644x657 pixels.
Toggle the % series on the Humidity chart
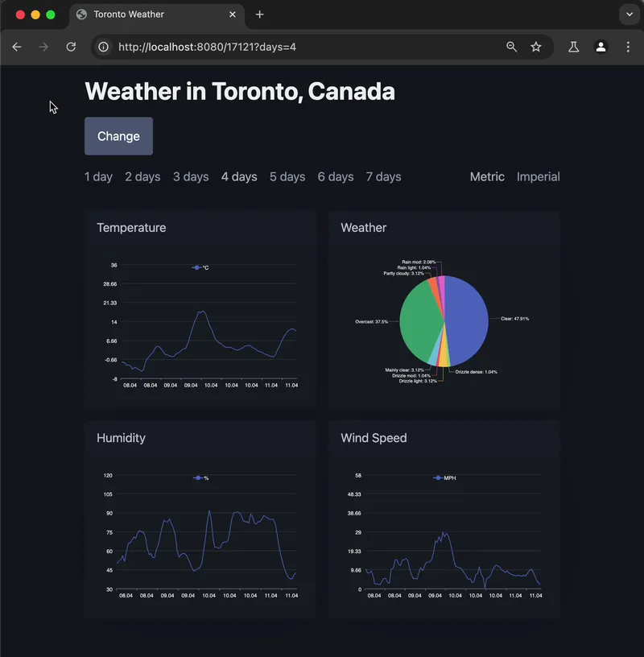pos(201,477)
